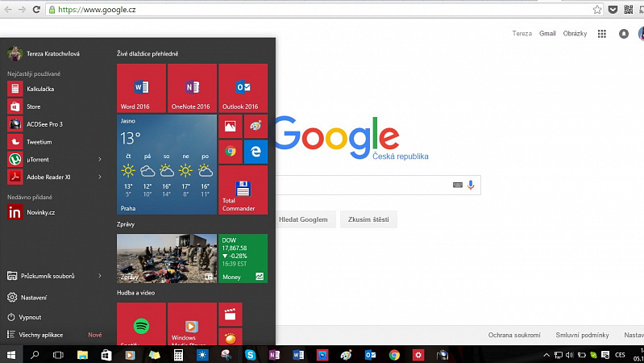Open the weather tile for Praha
The height and width of the screenshot is (363, 644).
[166, 165]
